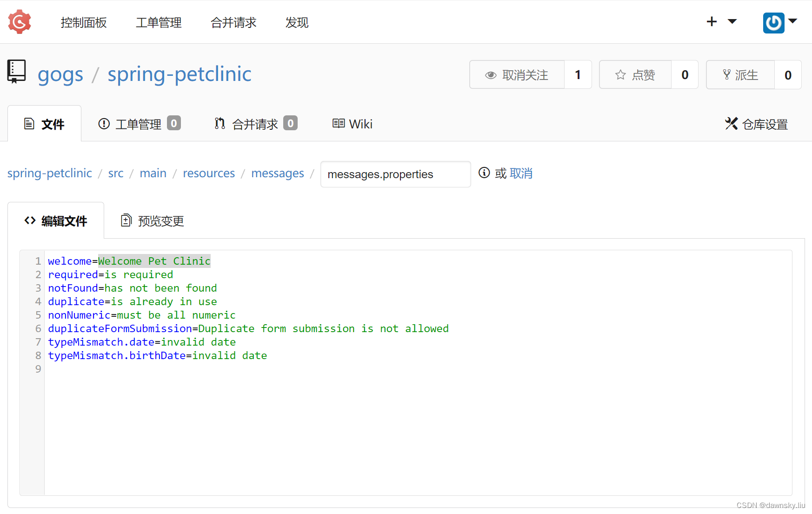The width and height of the screenshot is (812, 514).
Task: Click the 点赞 star button
Action: (x=635, y=74)
